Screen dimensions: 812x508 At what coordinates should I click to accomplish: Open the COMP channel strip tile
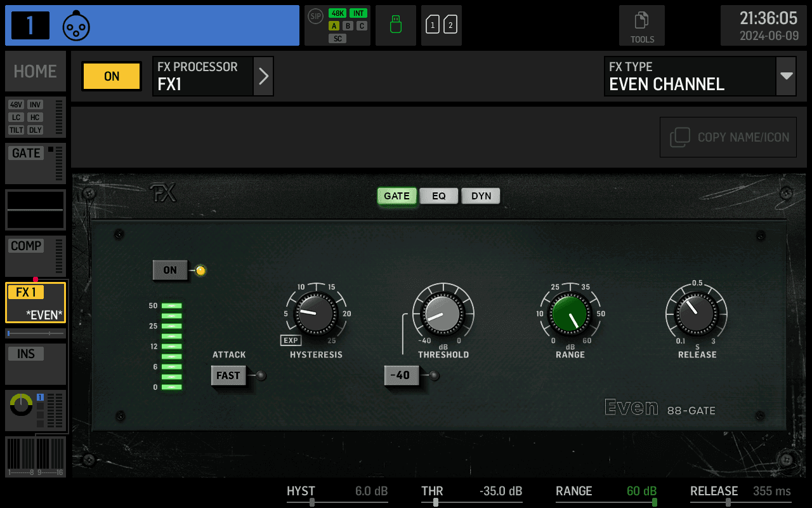36,256
